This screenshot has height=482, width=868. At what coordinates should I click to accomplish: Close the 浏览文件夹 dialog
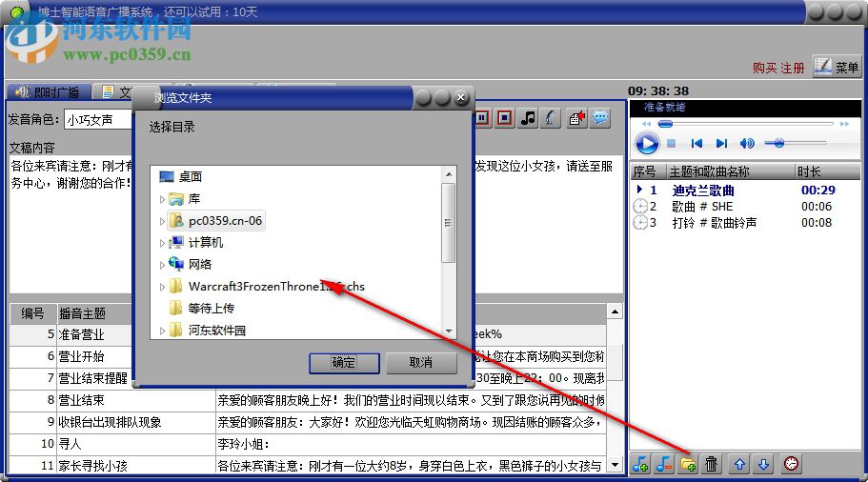pyautogui.click(x=460, y=98)
